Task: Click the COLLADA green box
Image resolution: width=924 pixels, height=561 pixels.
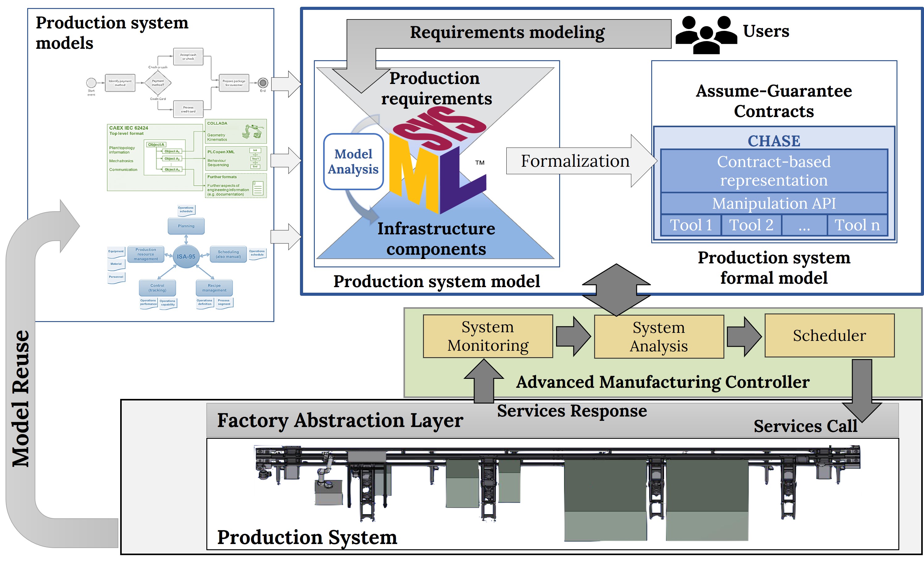Action: click(x=236, y=131)
